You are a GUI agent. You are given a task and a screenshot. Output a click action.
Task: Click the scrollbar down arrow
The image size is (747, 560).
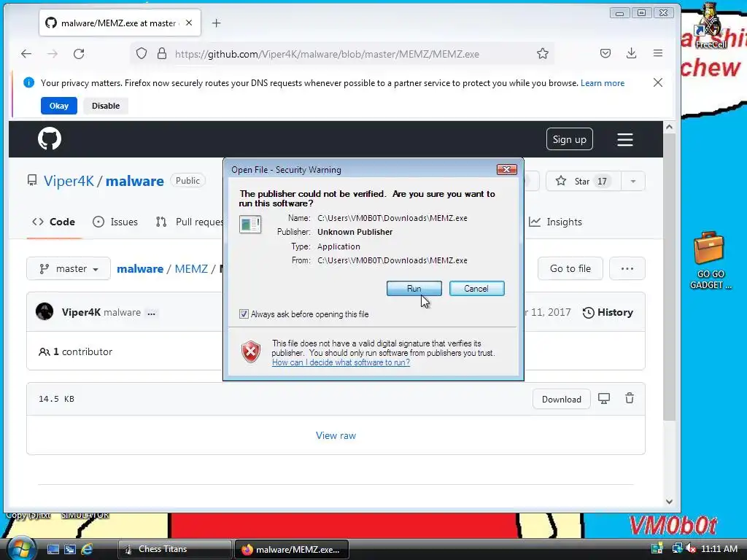point(670,502)
